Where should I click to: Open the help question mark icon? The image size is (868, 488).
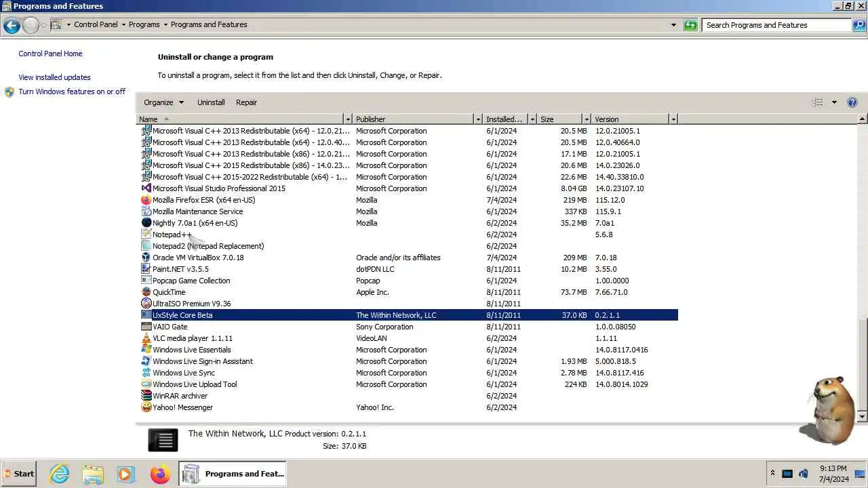click(852, 102)
